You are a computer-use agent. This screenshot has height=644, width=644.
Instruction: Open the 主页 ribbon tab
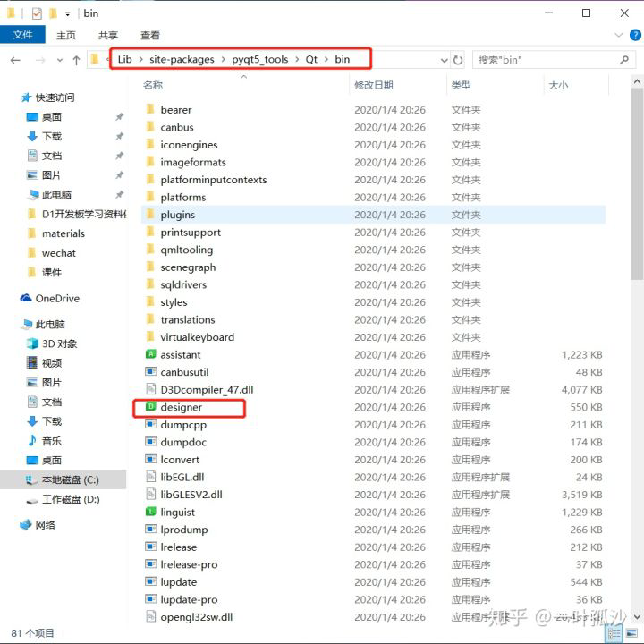[65, 35]
